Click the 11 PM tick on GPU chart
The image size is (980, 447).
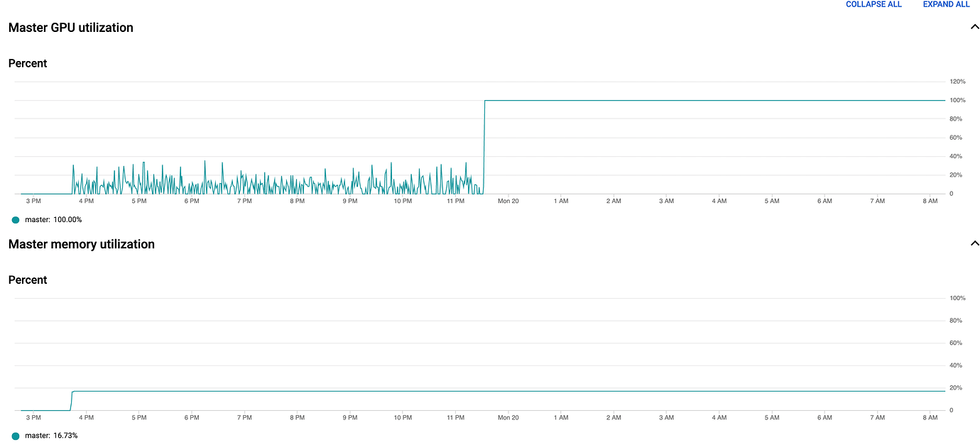click(x=456, y=202)
